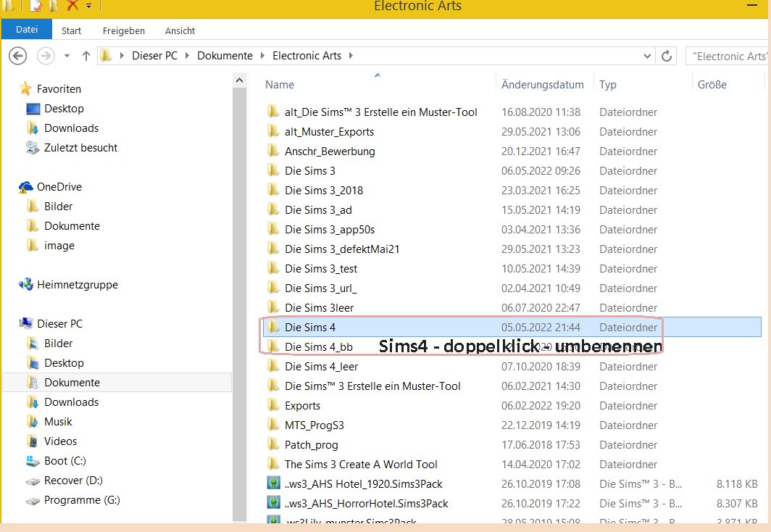Open the Zuletzt besucht icon
The width and height of the screenshot is (771, 532).
click(33, 148)
